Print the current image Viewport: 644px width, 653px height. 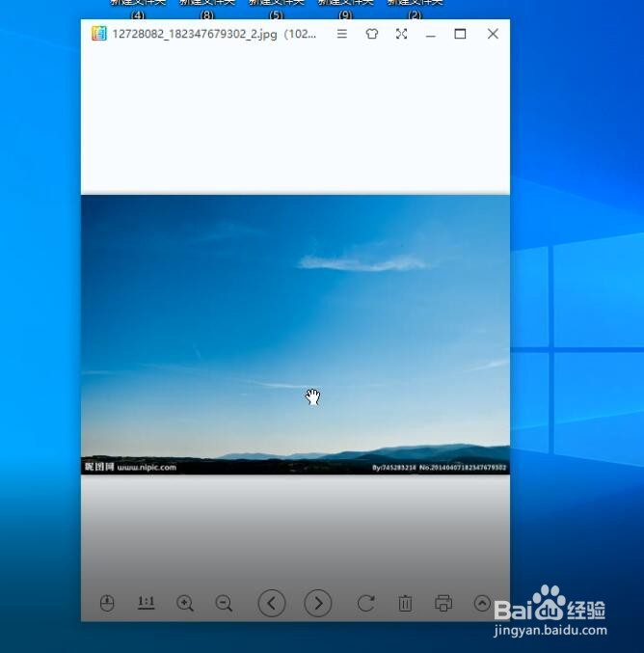pyautogui.click(x=443, y=603)
